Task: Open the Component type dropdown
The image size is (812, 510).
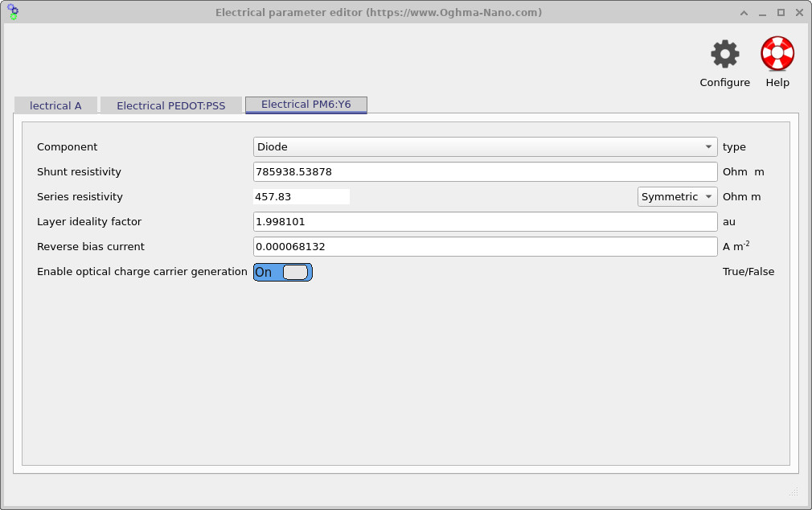Action: [484, 146]
